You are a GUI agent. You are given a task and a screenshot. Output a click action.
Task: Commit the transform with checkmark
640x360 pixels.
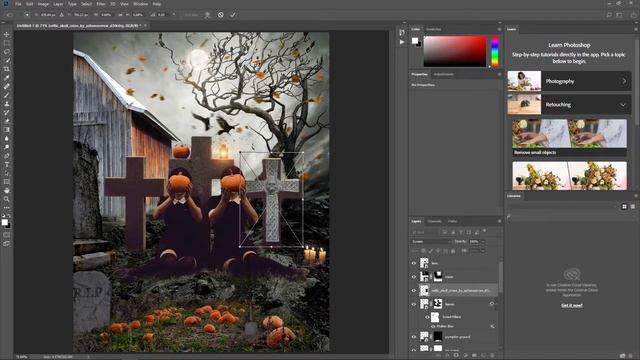[x=233, y=15]
